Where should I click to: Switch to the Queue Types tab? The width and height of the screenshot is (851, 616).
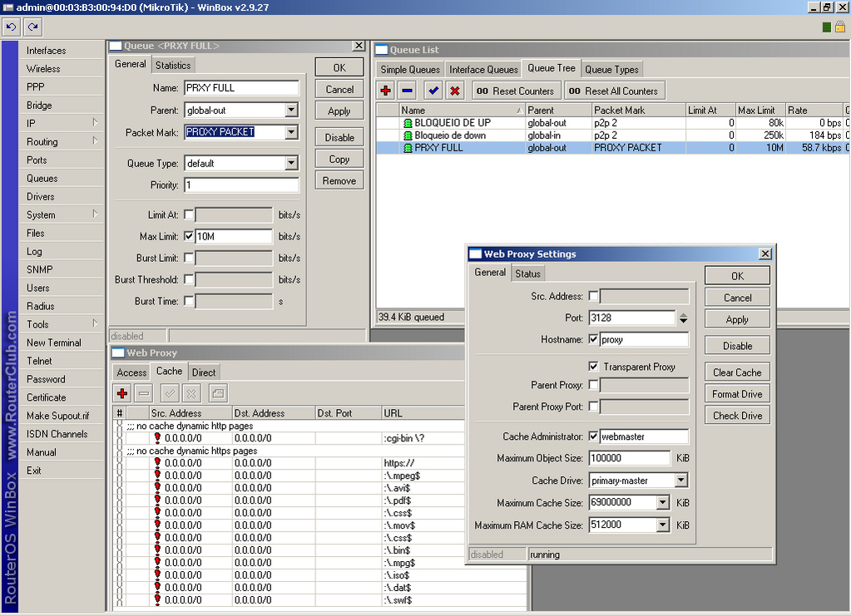coord(611,69)
